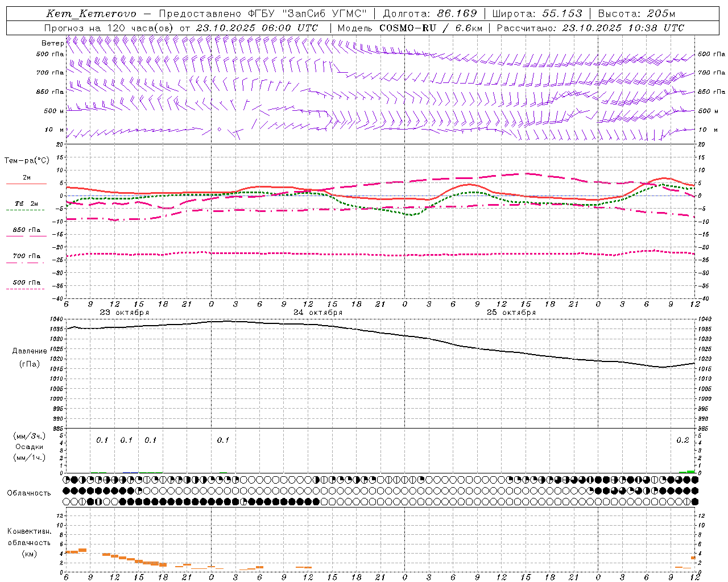Click the Высота: 205м value
The image size is (728, 582).
click(x=636, y=14)
